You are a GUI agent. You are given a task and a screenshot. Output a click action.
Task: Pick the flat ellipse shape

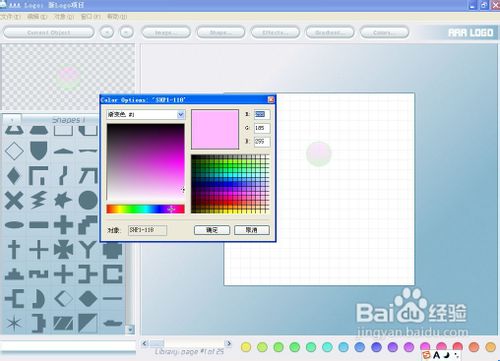pos(14,225)
